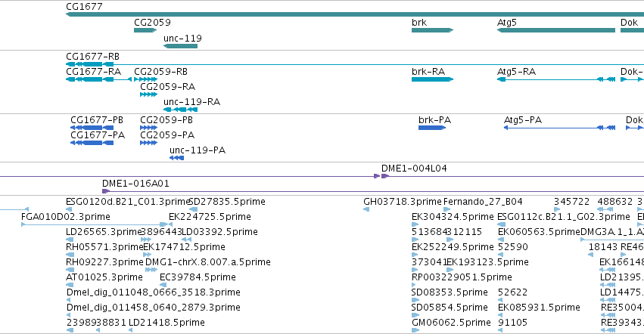Select the Atg5 gene bar
The height and width of the screenshot is (334, 644).
tap(555, 30)
